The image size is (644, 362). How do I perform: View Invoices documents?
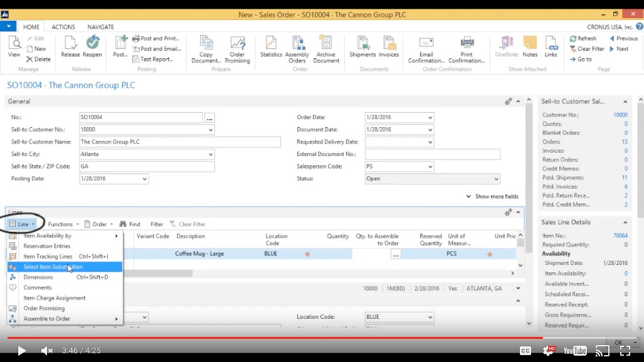click(389, 46)
